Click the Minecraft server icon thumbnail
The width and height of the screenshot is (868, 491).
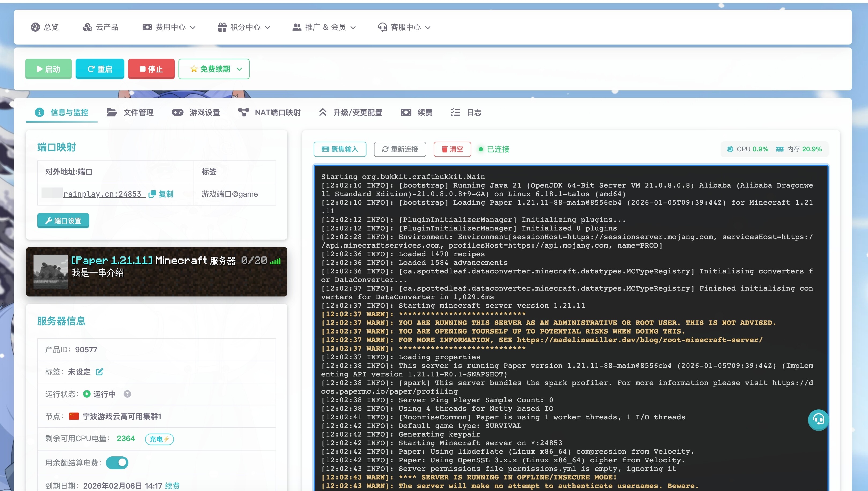(x=51, y=272)
